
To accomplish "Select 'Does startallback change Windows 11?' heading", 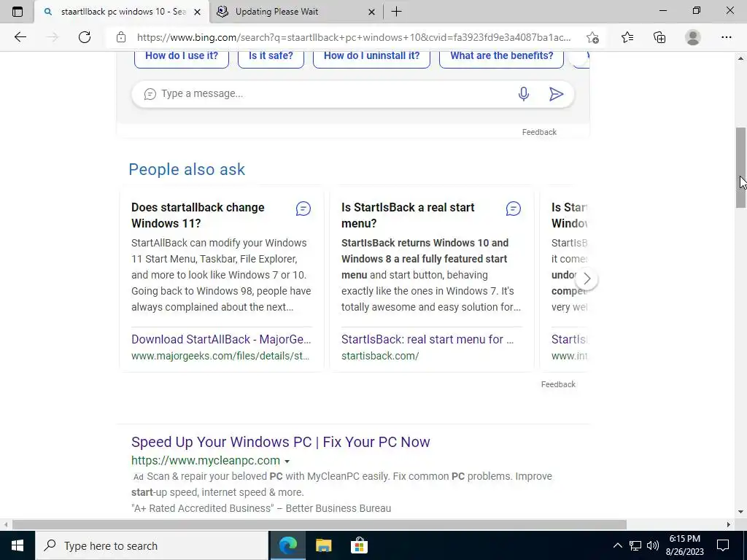I will [198, 215].
